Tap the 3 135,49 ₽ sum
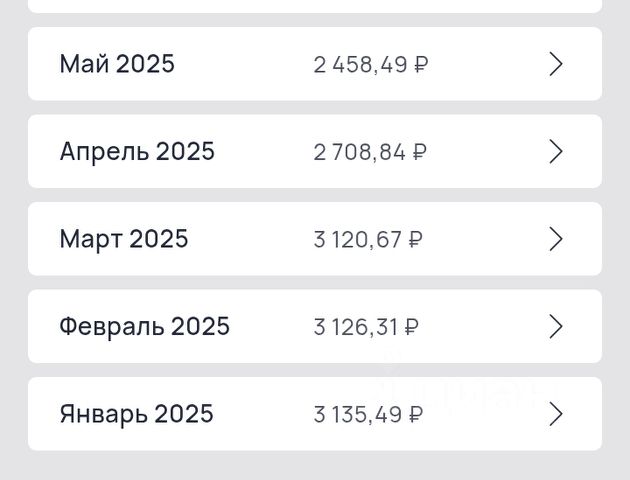Image resolution: width=630 pixels, height=480 pixels. pos(368,415)
